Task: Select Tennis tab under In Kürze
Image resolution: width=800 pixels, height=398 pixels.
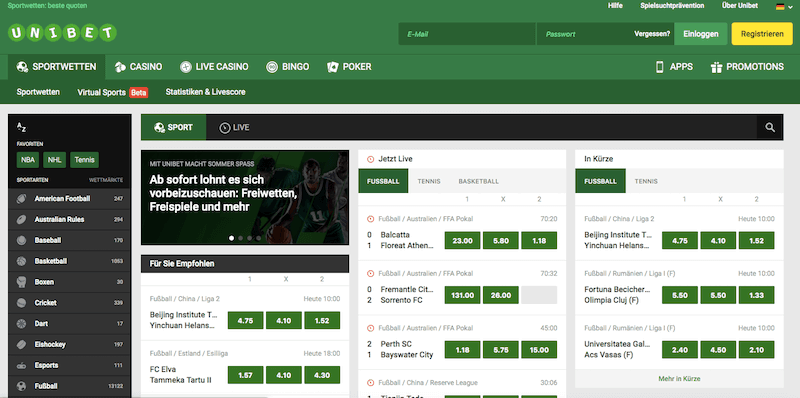Action: click(646, 181)
